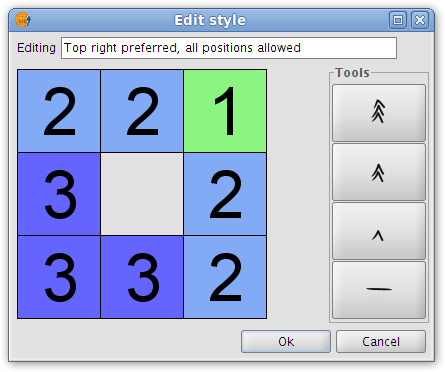445x372 pixels.
Task: Click the Editing style name text field
Action: point(229,48)
